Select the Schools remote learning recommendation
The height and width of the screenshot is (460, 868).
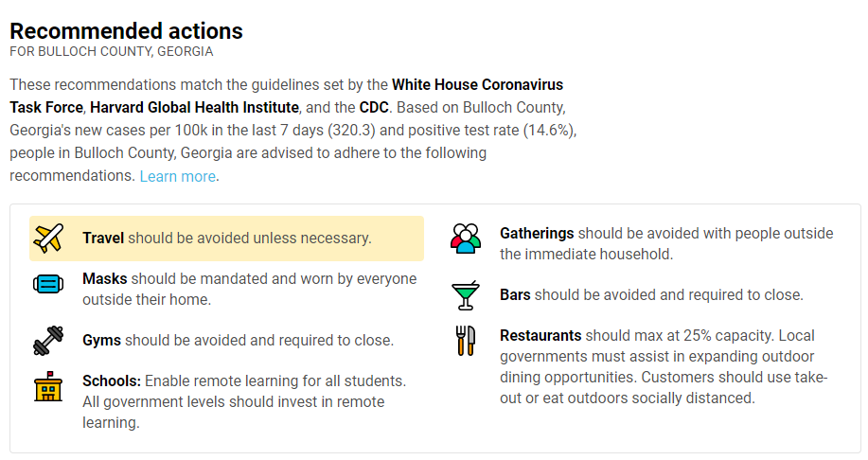[x=244, y=402]
